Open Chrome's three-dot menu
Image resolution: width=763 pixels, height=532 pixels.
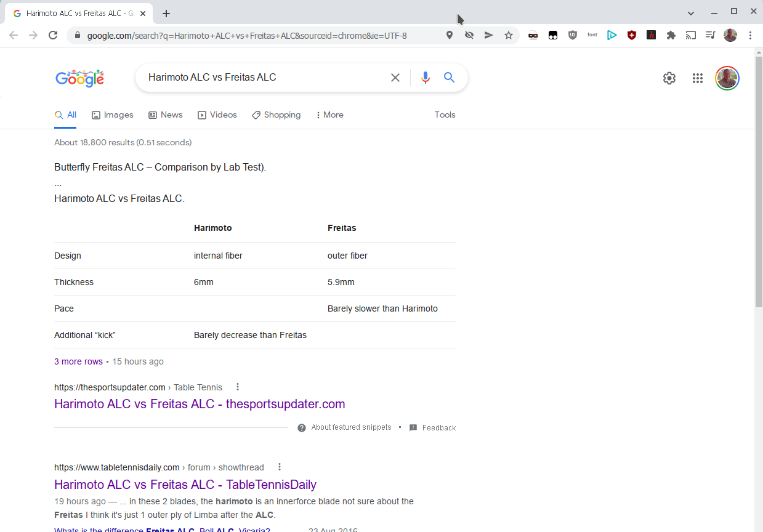[750, 36]
